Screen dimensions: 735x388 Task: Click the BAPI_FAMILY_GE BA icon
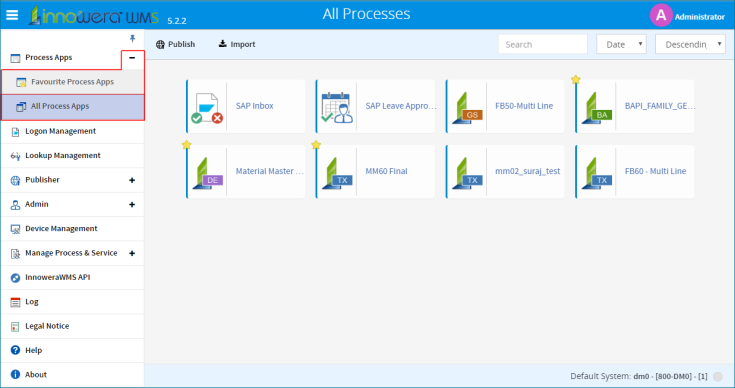pyautogui.click(x=597, y=108)
